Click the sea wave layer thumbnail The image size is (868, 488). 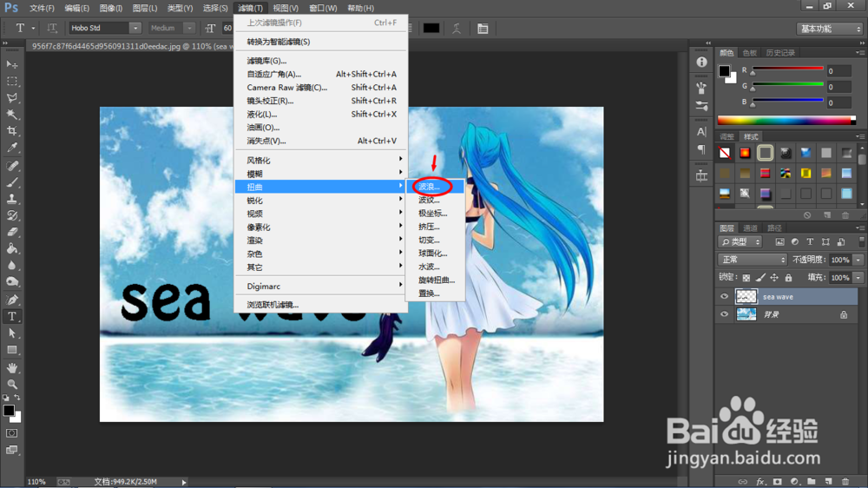pos(746,297)
